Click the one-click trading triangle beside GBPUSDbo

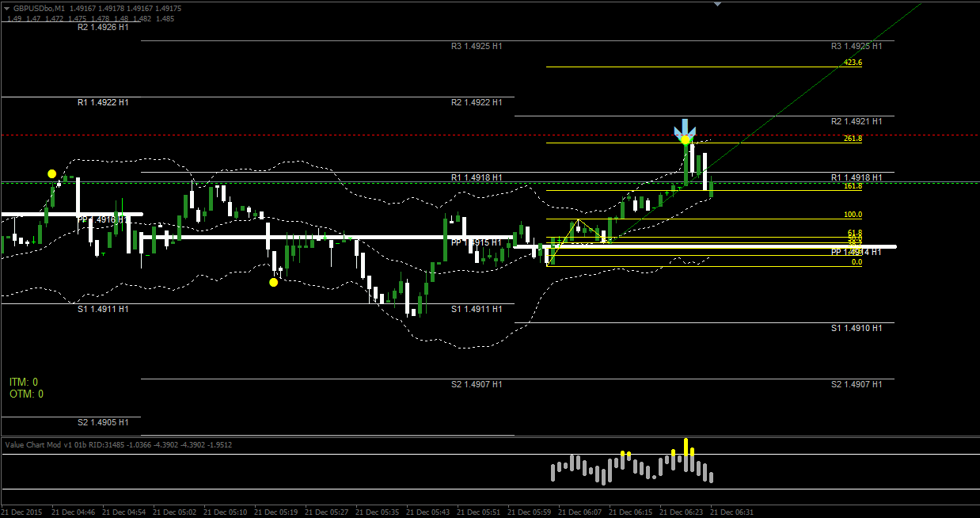tap(6, 9)
